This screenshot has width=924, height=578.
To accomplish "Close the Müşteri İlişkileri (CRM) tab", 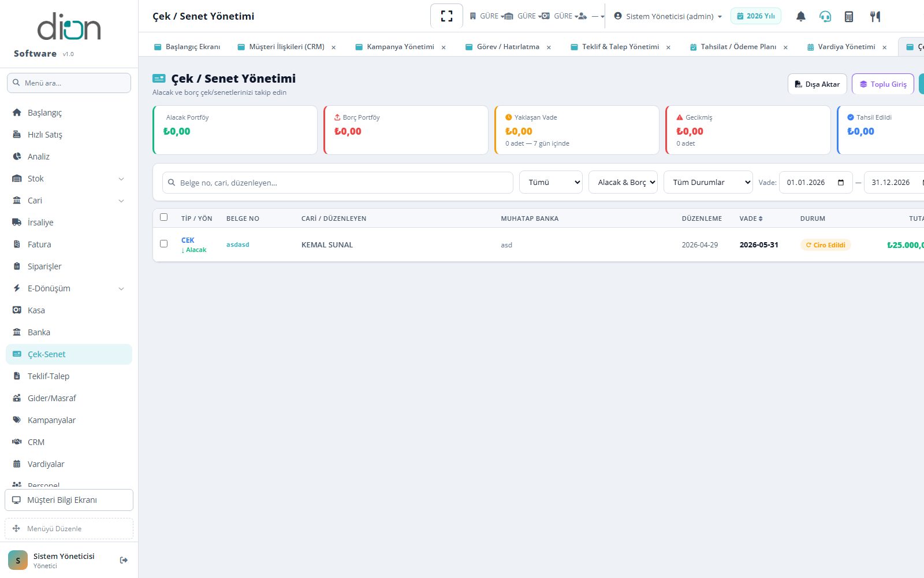I will [x=334, y=47].
